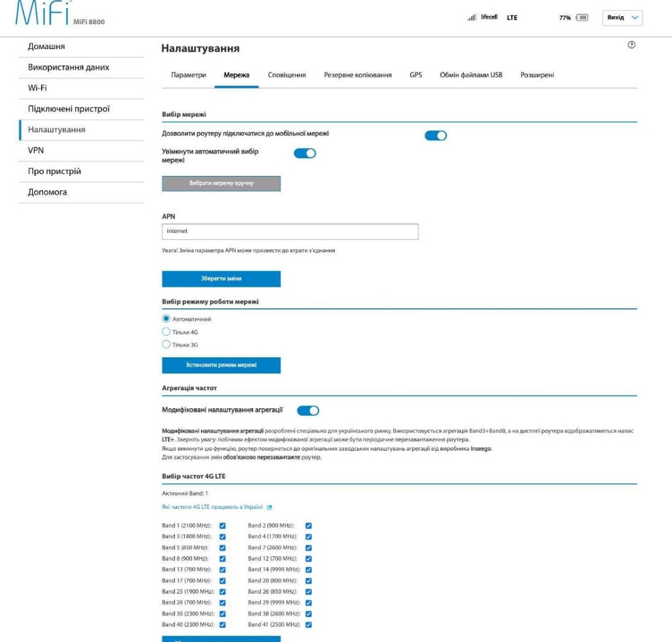Viewport: 672px width, 642px height.
Task: Click the signal strength bars icon
Action: [x=472, y=17]
